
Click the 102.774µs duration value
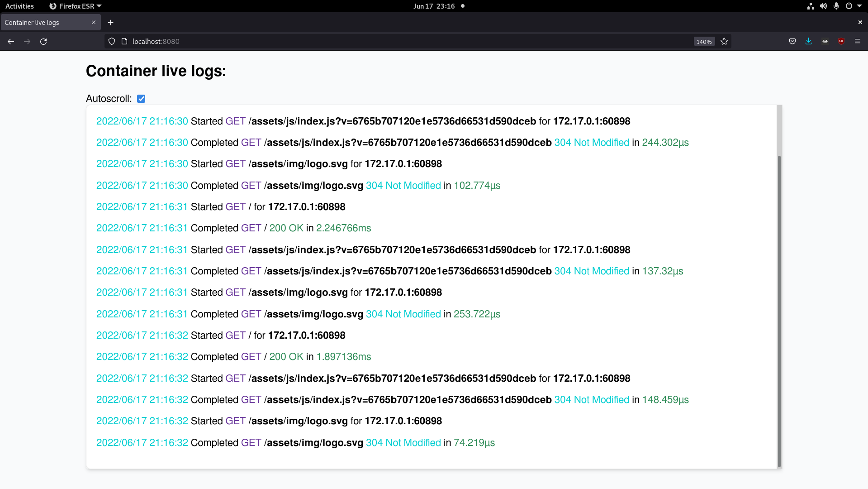pos(477,186)
